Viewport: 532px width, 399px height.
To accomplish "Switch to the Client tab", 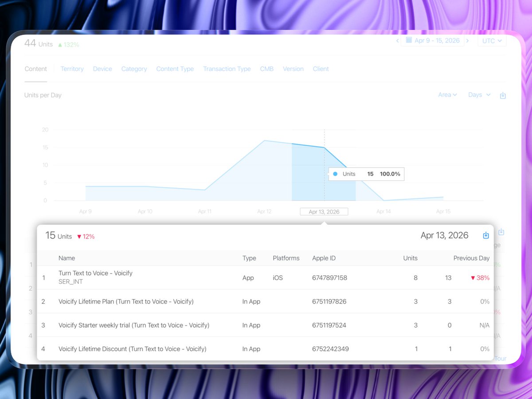I will (321, 69).
